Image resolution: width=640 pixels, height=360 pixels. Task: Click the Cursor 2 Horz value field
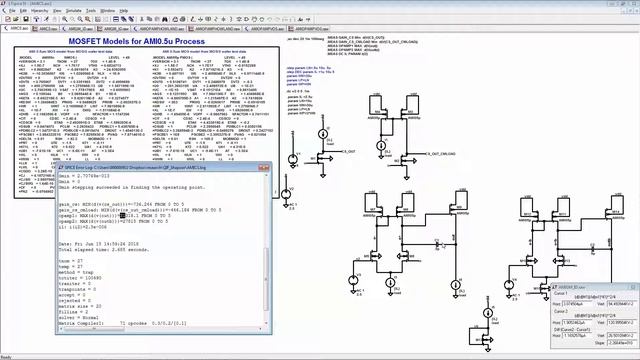[x=578, y=322]
